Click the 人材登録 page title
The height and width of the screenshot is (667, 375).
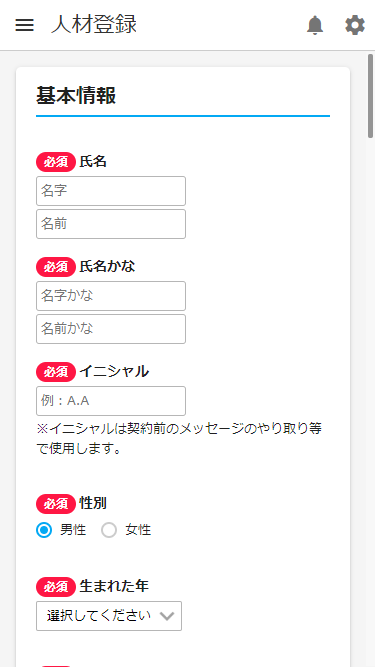tap(94, 25)
